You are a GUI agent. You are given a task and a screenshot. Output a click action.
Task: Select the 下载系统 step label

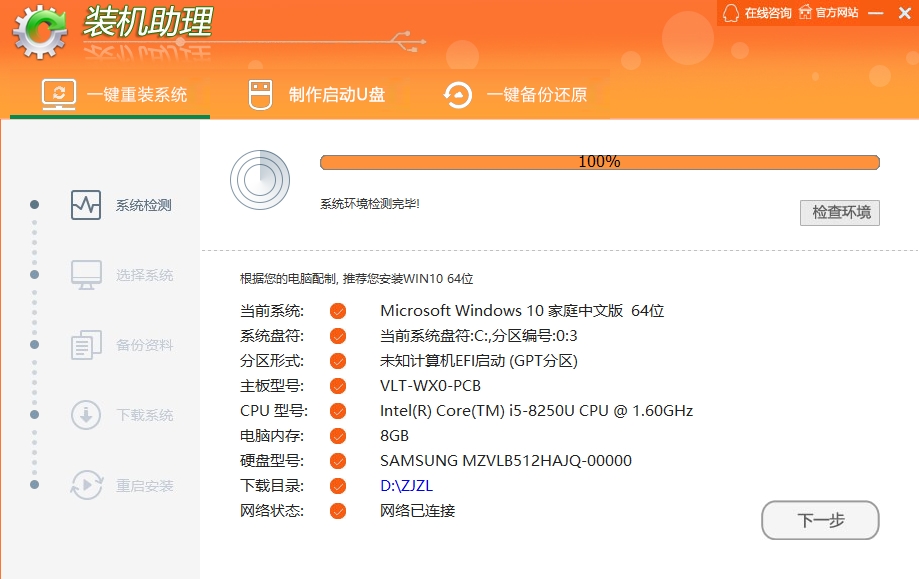[144, 415]
